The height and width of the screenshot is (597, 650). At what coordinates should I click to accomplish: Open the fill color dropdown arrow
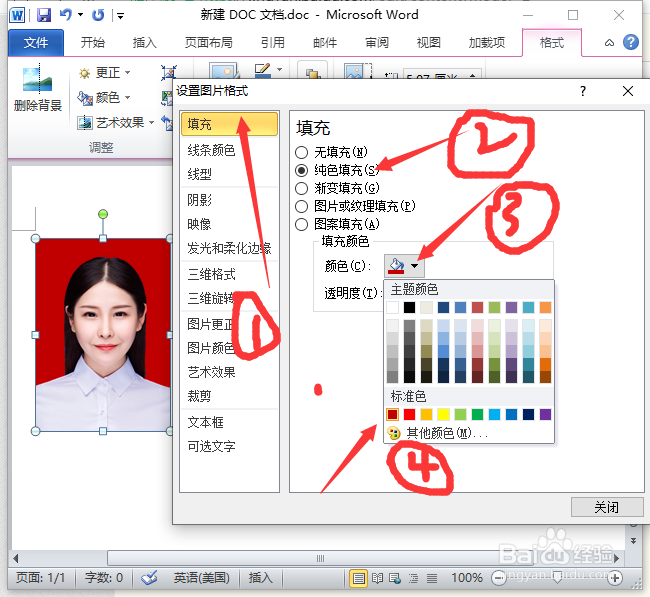415,266
